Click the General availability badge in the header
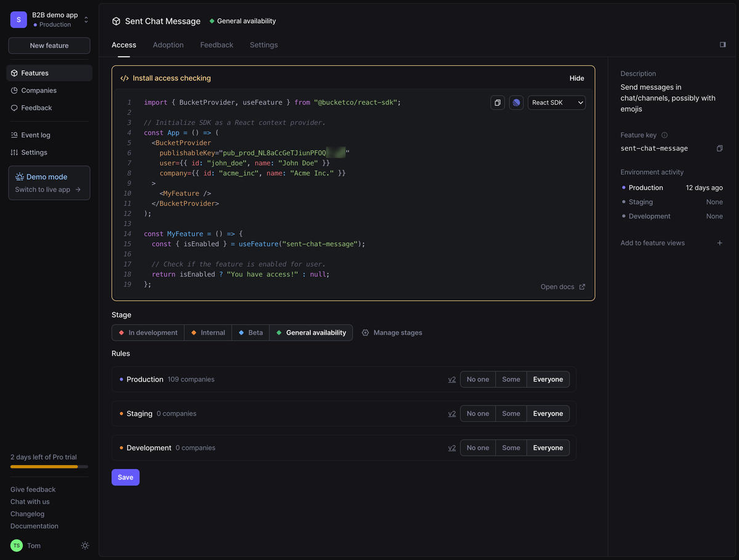 pyautogui.click(x=243, y=21)
